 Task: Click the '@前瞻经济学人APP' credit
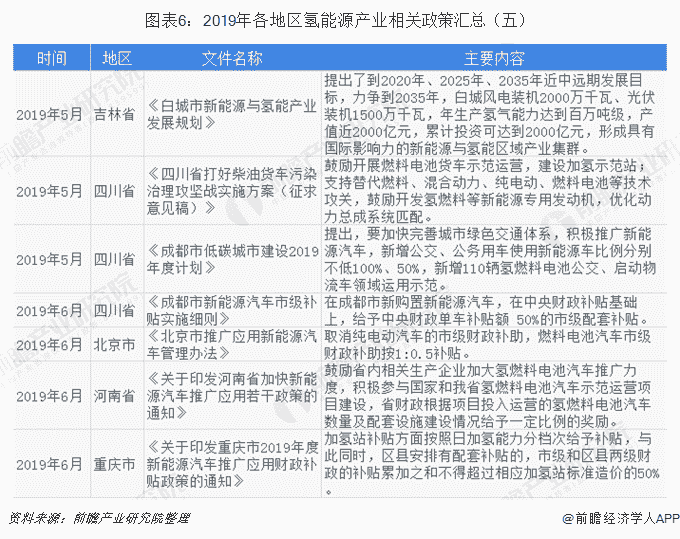click(x=621, y=519)
